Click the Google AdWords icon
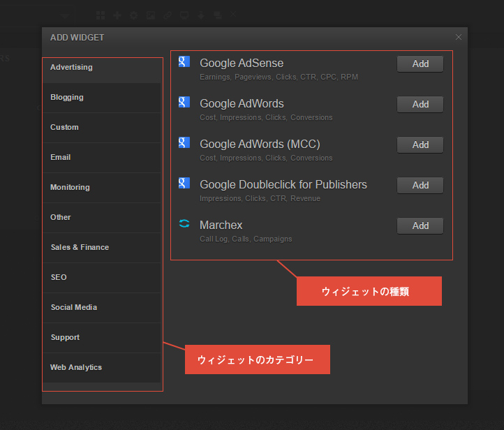The width and height of the screenshot is (504, 430). [x=184, y=102]
